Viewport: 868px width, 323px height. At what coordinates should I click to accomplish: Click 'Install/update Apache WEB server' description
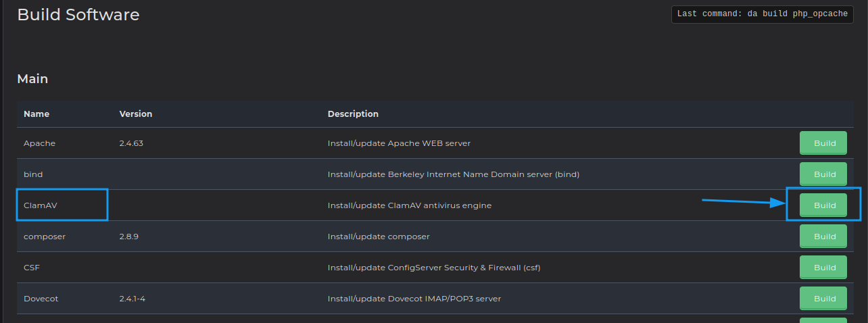coord(399,143)
